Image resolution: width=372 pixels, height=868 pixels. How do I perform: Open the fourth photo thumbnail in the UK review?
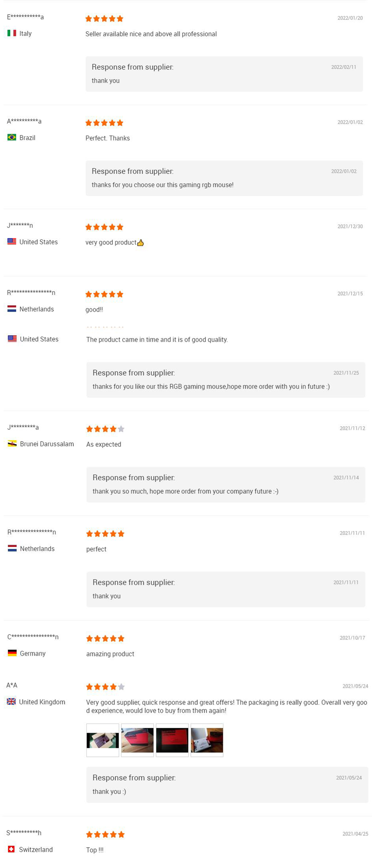(x=207, y=740)
